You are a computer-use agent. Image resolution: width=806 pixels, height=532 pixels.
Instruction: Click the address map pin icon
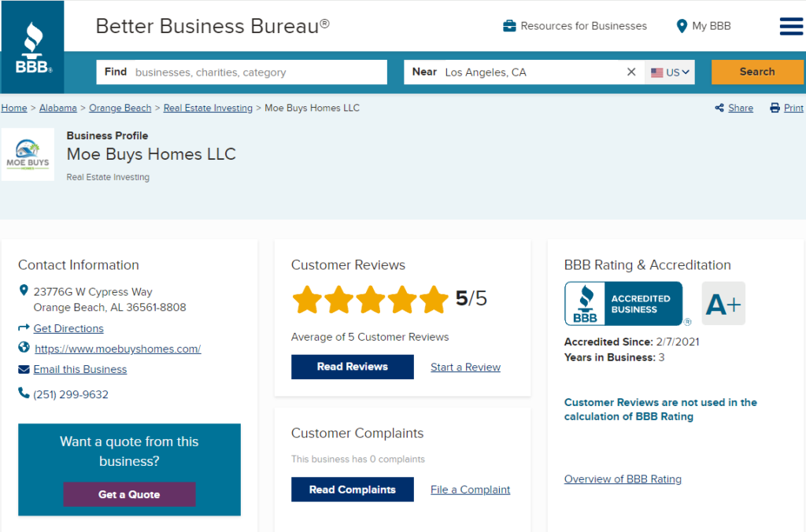pos(24,290)
